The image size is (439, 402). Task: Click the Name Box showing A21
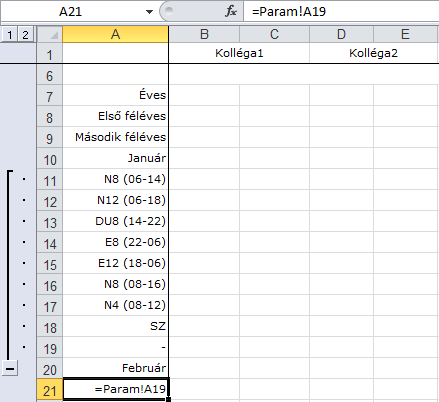click(x=71, y=12)
